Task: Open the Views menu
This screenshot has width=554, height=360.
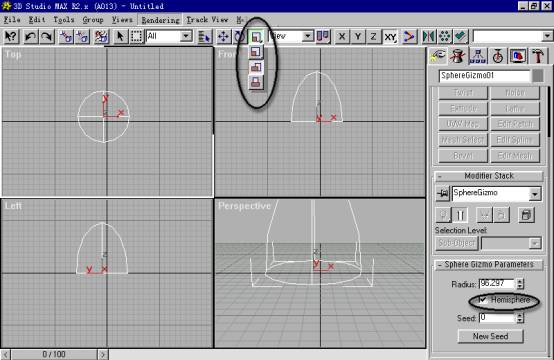Action: point(122,20)
